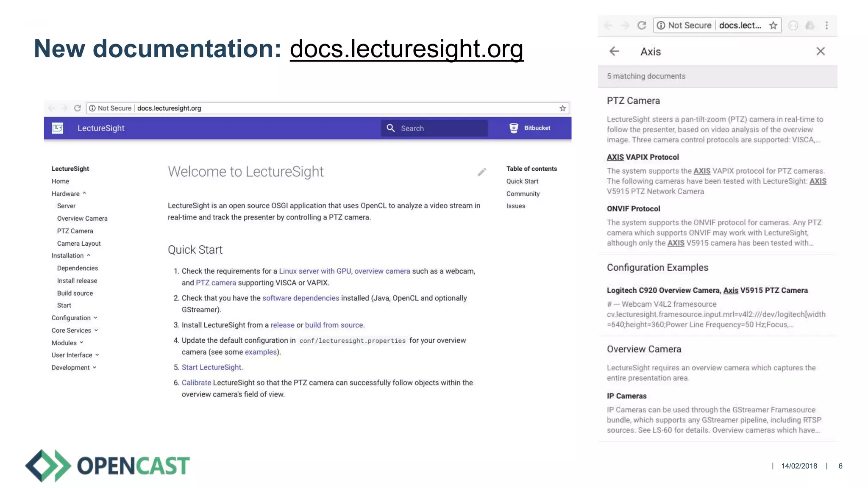The image size is (868, 488).
Task: Click the LectureSight logo icon in header
Action: 57,128
